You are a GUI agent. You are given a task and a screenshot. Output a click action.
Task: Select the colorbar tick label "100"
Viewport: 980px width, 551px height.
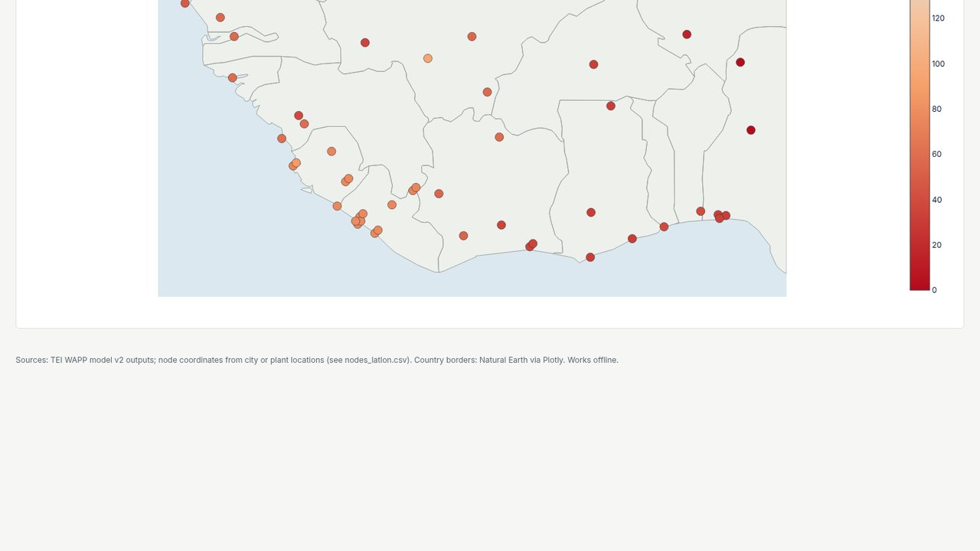point(938,64)
